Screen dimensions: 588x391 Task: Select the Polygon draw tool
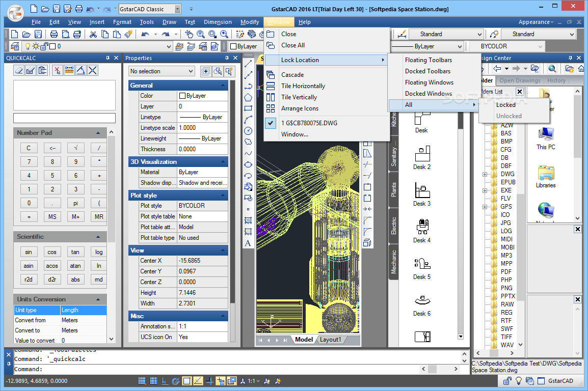click(248, 97)
